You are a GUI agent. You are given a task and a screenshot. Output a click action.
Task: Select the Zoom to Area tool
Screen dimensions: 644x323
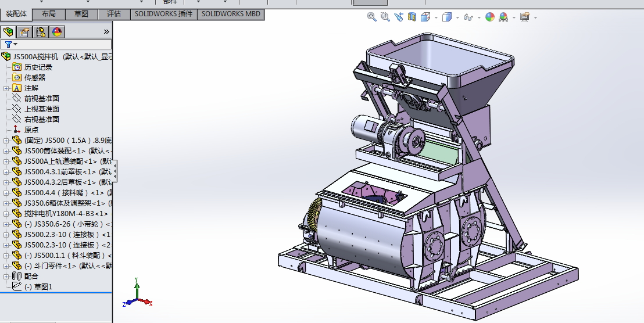tap(385, 17)
